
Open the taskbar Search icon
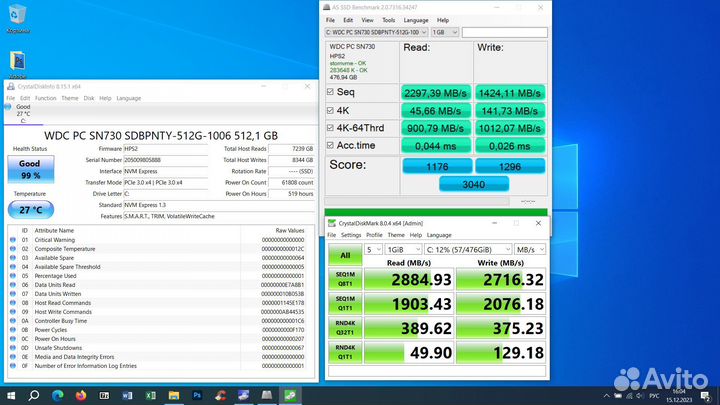click(34, 395)
